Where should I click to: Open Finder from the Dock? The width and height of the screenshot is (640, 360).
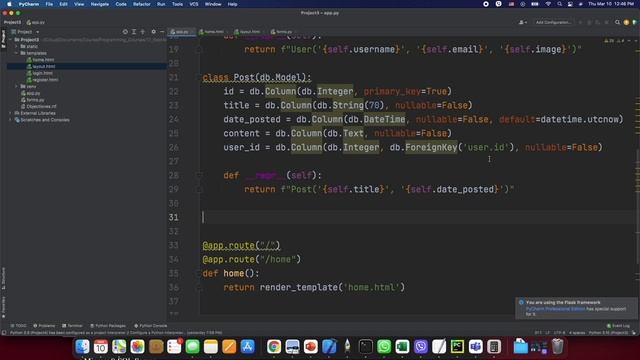(x=82, y=347)
